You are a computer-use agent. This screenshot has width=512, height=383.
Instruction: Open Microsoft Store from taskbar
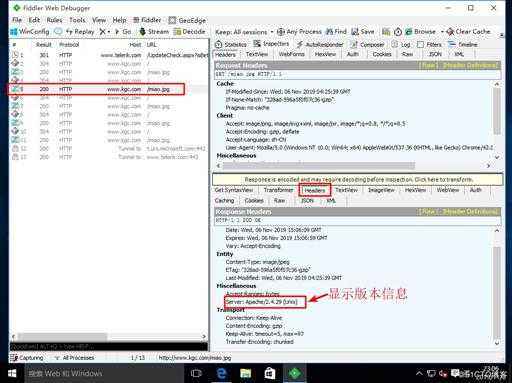pyautogui.click(x=270, y=373)
